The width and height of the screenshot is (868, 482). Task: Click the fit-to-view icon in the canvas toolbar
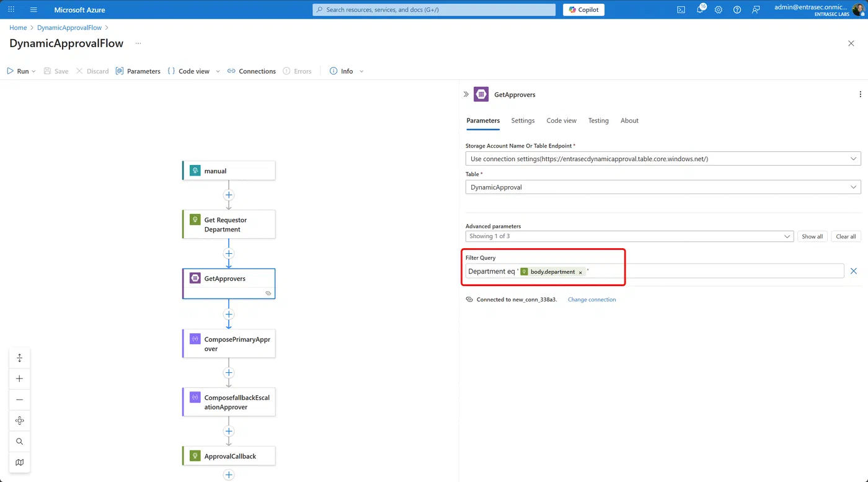20,358
